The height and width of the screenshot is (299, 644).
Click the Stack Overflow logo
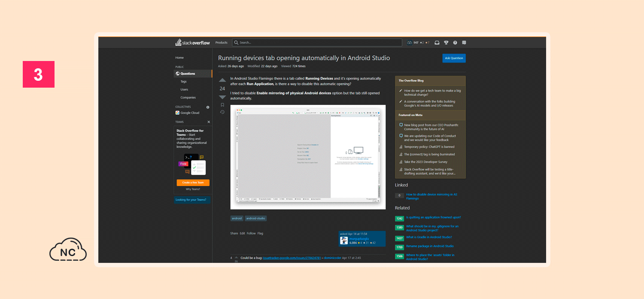(192, 43)
